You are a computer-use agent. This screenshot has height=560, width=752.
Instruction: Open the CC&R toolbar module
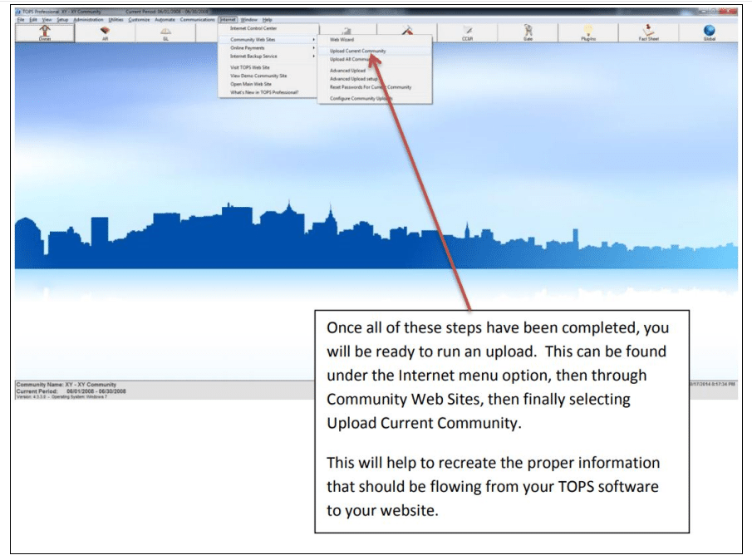pos(468,32)
